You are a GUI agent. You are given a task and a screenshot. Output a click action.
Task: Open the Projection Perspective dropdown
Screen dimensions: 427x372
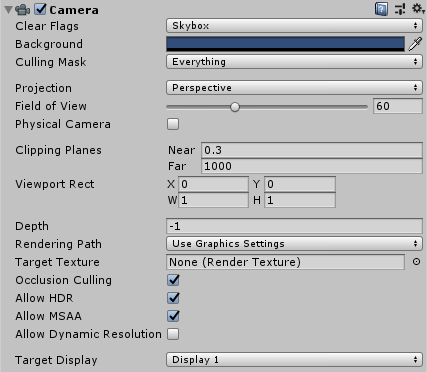(294, 88)
